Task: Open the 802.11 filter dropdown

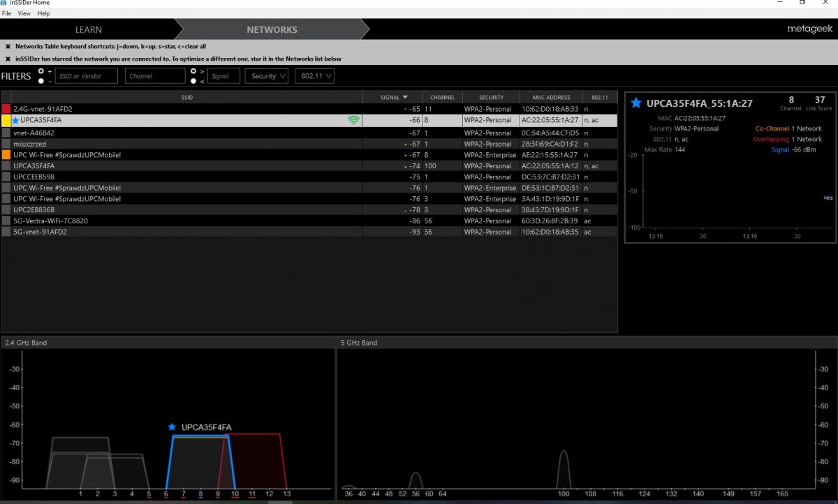Action: tap(314, 76)
